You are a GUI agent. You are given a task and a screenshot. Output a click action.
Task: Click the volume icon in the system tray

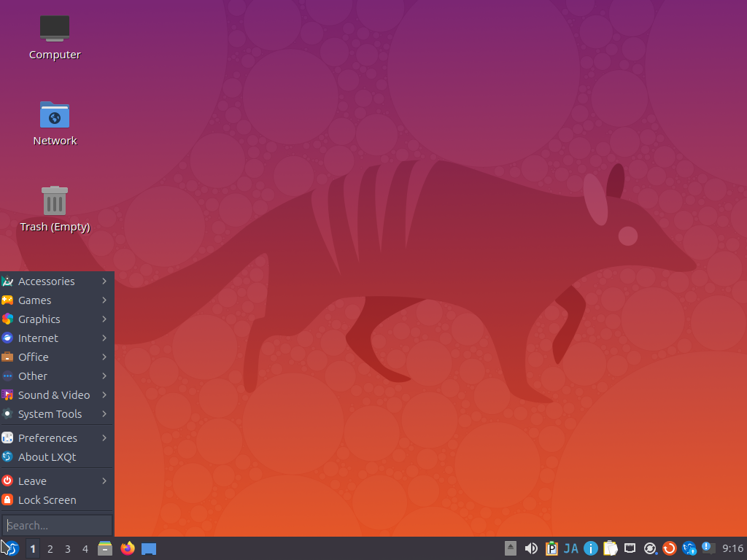(x=531, y=548)
